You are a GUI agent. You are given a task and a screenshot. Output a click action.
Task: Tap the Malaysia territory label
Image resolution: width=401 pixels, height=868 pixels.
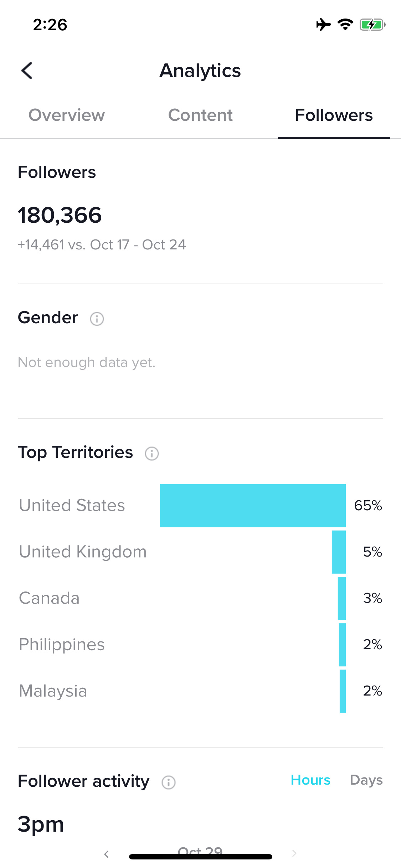[x=53, y=691]
